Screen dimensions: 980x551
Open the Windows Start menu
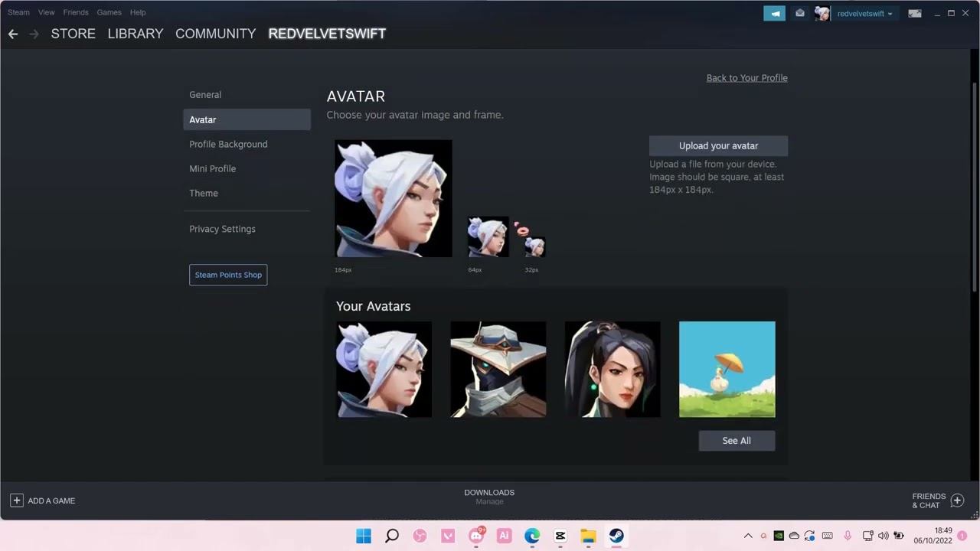click(x=364, y=536)
